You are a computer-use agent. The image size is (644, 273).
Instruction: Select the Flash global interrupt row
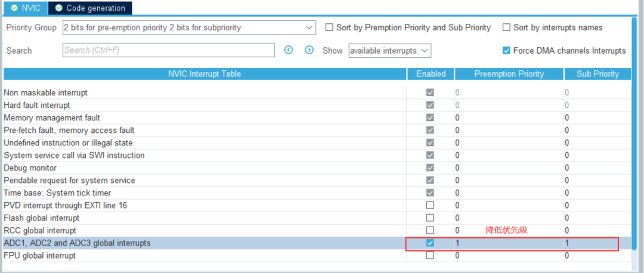click(317, 218)
